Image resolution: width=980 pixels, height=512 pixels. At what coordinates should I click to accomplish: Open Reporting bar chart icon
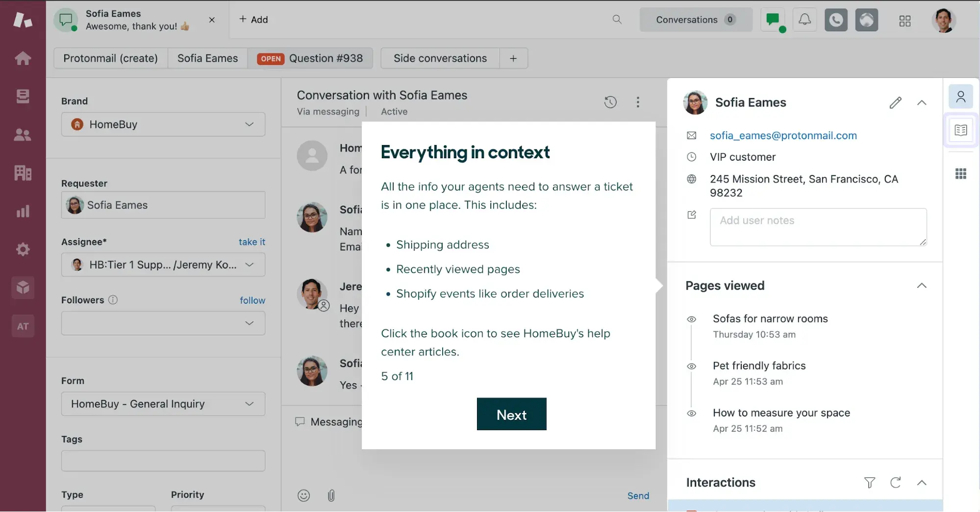[x=23, y=211]
